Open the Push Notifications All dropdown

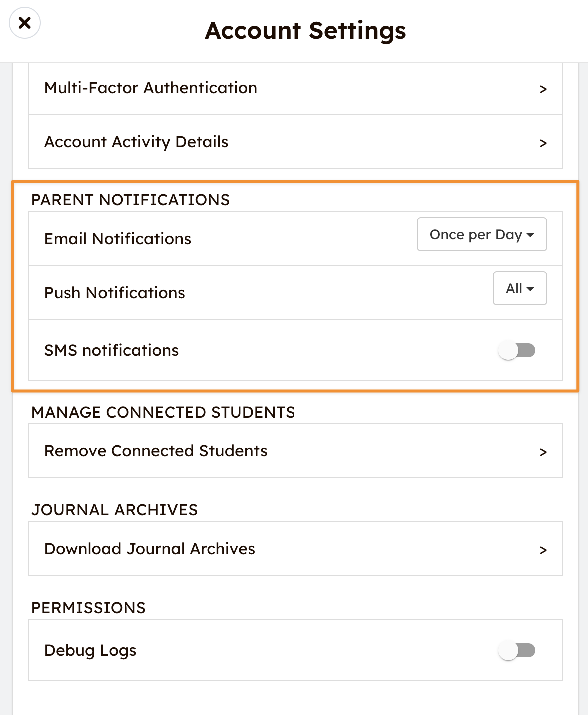(514, 288)
